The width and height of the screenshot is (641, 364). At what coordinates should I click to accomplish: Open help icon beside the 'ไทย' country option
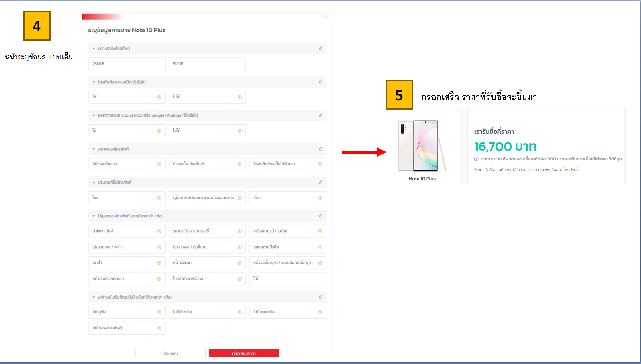tap(159, 198)
